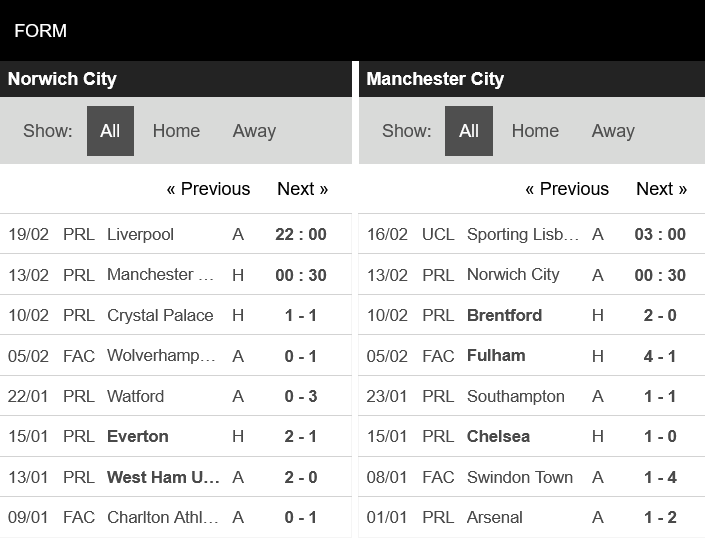Click the West Ham United team name
The image size is (705, 547).
coord(163,477)
